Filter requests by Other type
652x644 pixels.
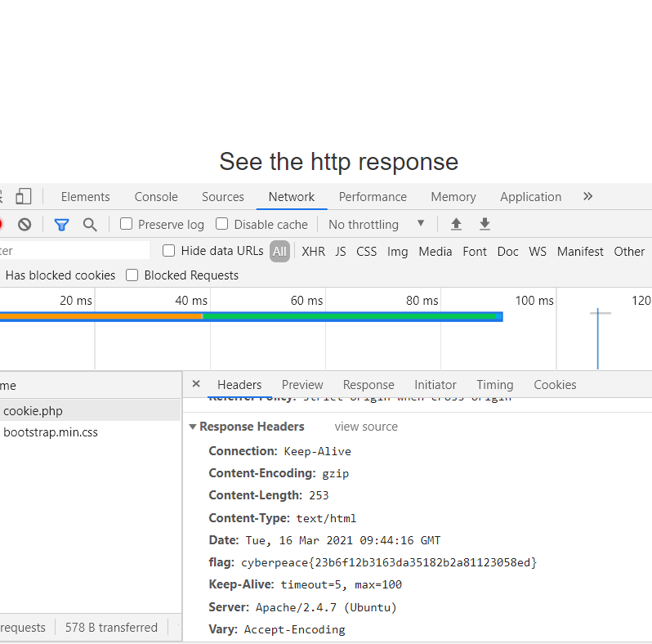click(x=629, y=251)
